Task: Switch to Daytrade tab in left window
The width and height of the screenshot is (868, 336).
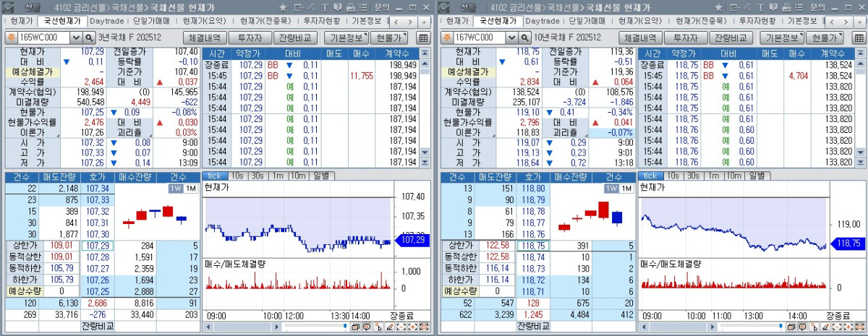Action: (106, 21)
